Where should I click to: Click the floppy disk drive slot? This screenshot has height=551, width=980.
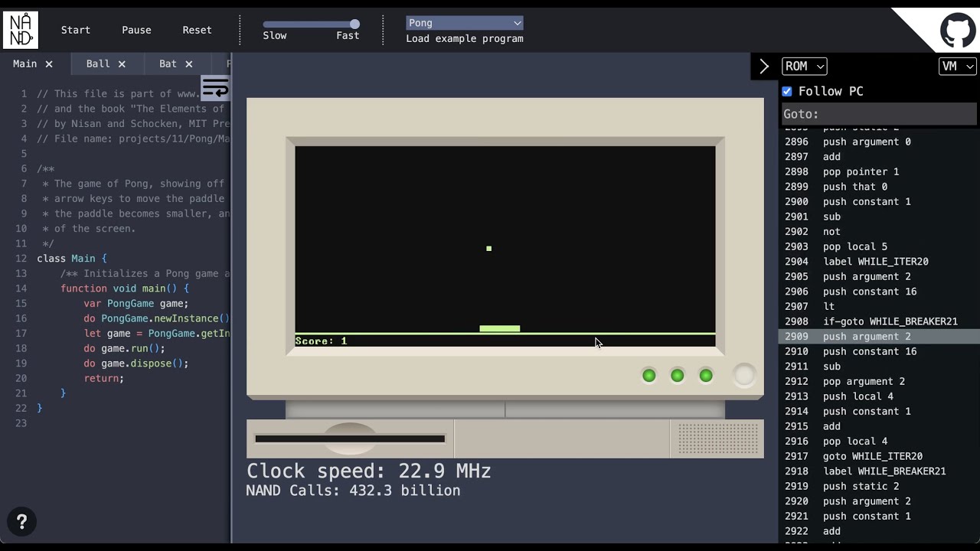coord(350,439)
